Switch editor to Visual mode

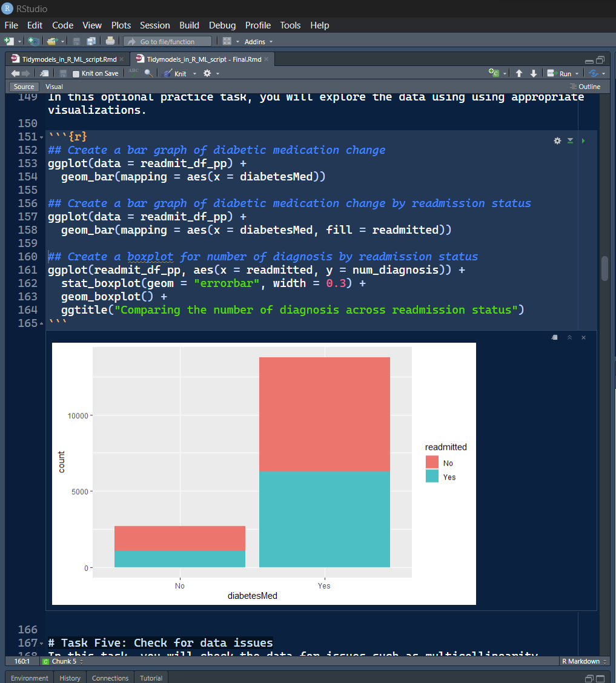click(x=54, y=87)
